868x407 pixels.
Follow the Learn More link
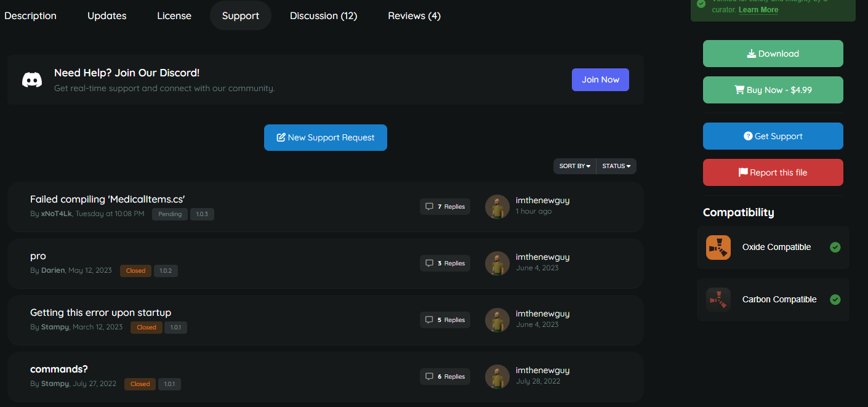click(758, 10)
